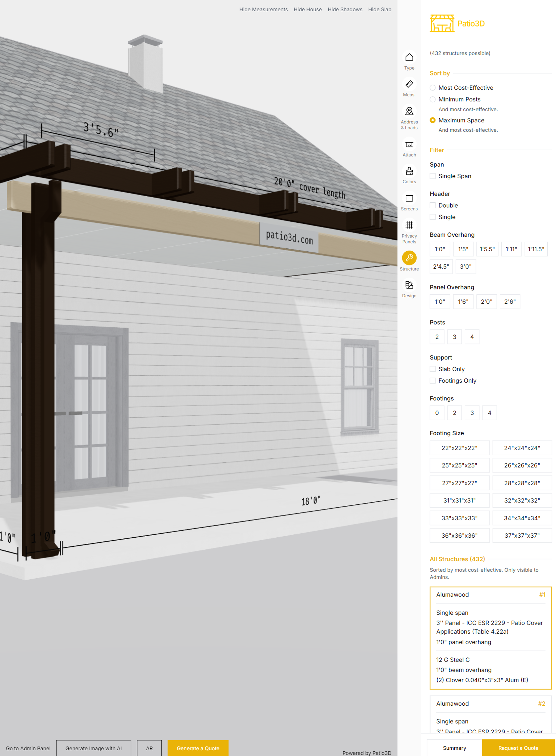The width and height of the screenshot is (556, 756).
Task: Open the Screens icon panel
Action: coord(409,198)
